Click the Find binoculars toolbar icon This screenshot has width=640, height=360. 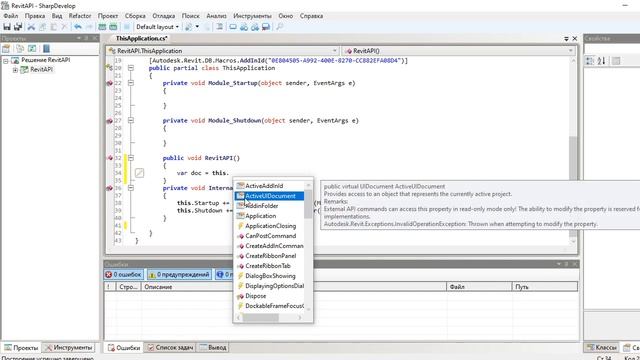(244, 27)
